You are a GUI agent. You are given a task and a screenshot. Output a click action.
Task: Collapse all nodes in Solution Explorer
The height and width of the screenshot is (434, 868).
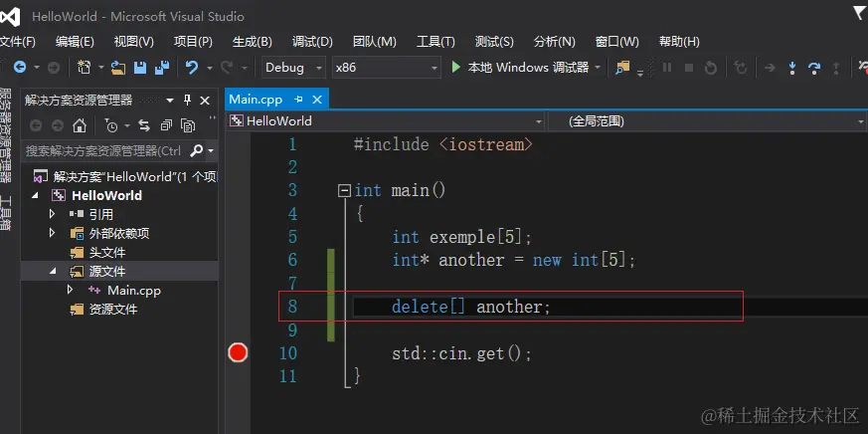pyautogui.click(x=166, y=125)
